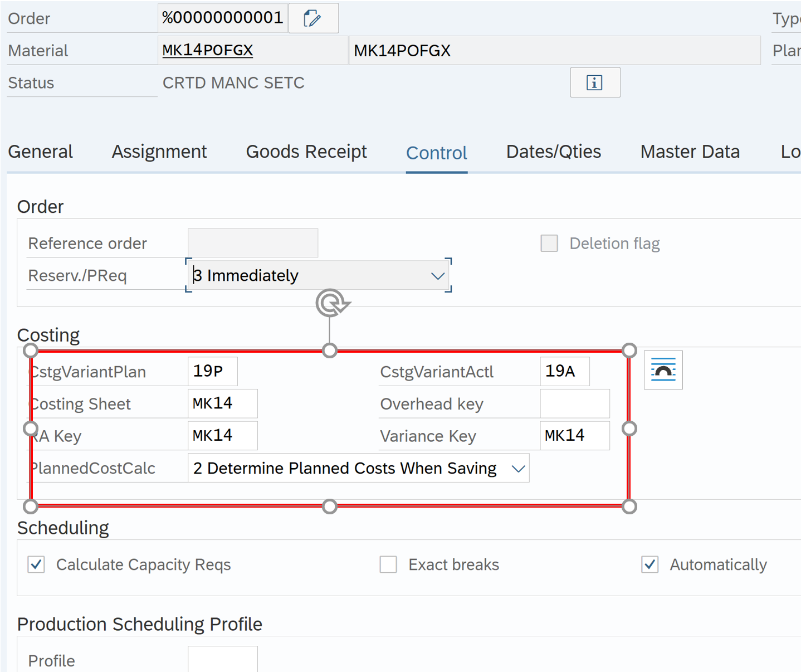Expand the Reserv./PReq dropdown
This screenshot has width=801, height=672.
click(x=437, y=276)
